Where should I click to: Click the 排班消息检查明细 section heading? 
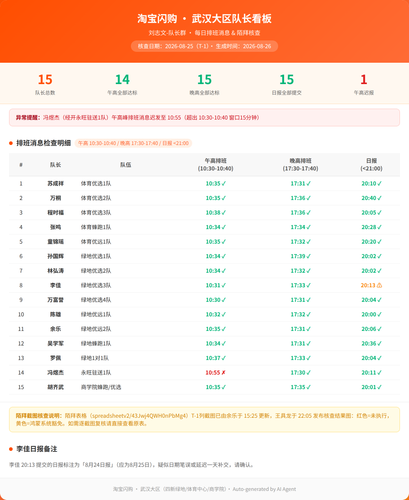pyautogui.click(x=44, y=143)
